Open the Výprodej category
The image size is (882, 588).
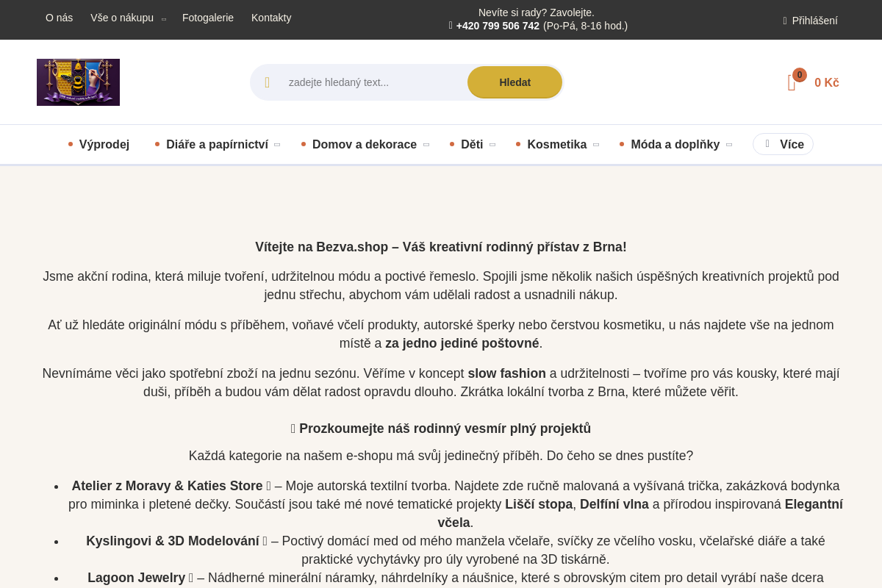coord(104,144)
